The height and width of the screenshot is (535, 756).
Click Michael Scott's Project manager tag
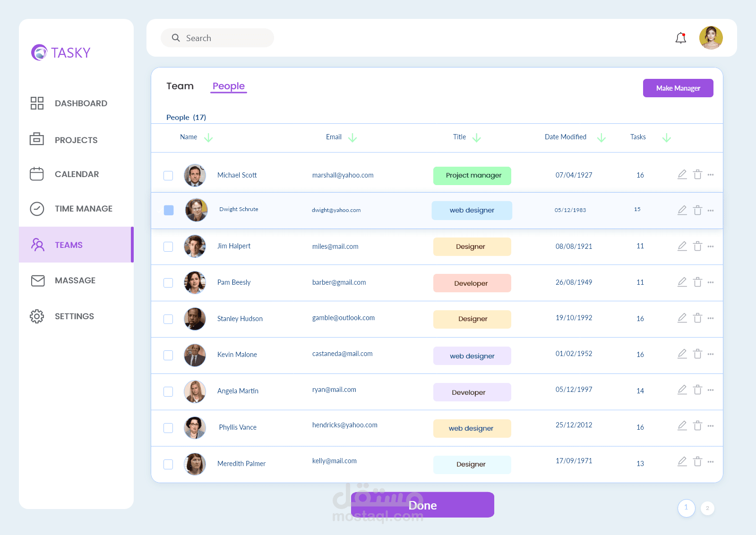coord(472,176)
